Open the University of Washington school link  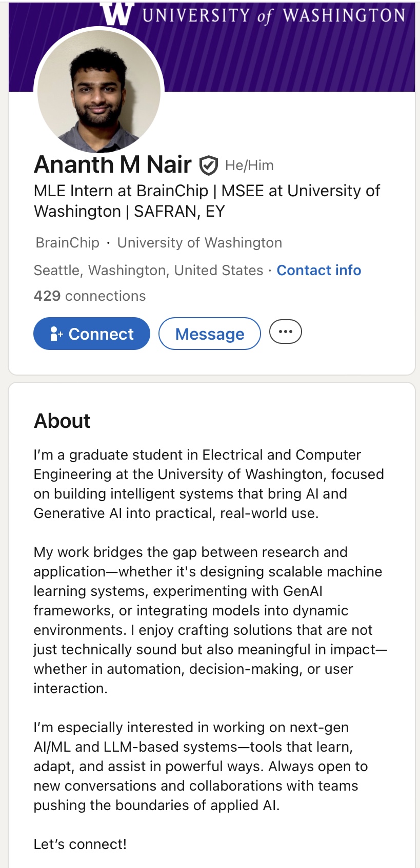click(199, 242)
